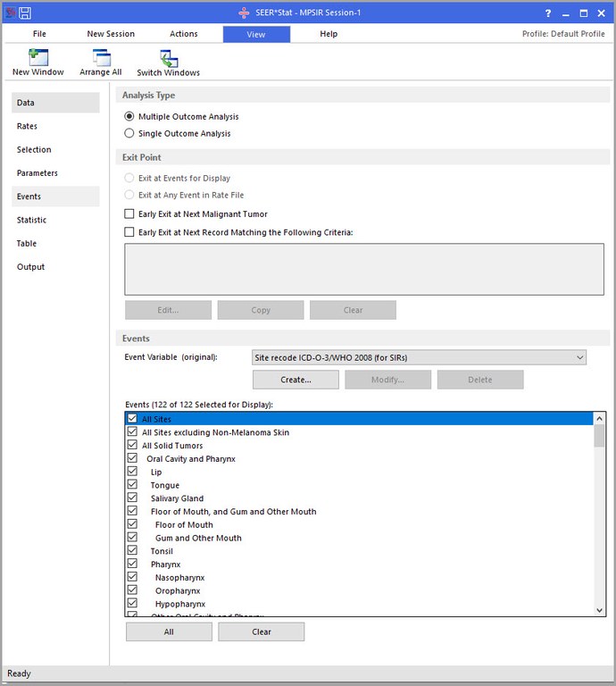The image size is (616, 686).
Task: Click the save disk icon in title bar
Action: coord(25,13)
